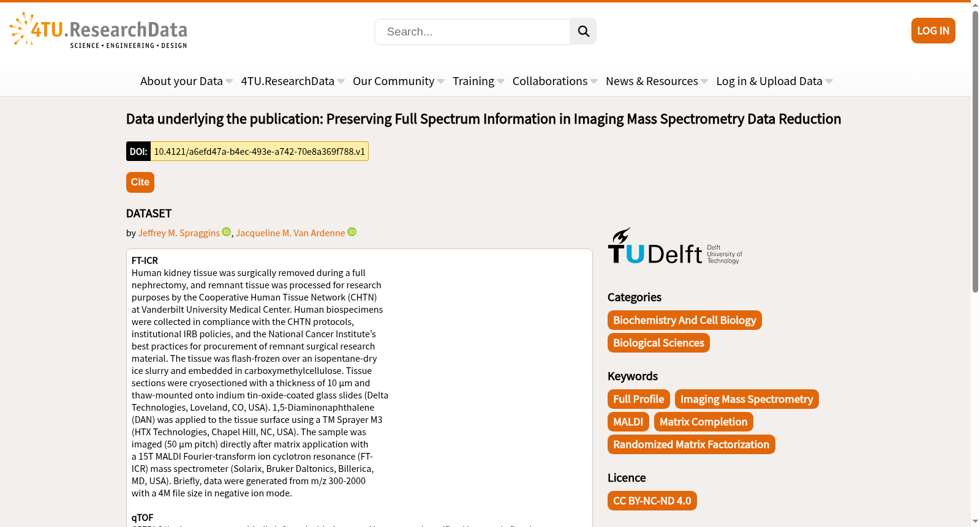Image resolution: width=980 pixels, height=527 pixels.
Task: Select Randomized Matrix Factorization keyword
Action: pos(692,444)
